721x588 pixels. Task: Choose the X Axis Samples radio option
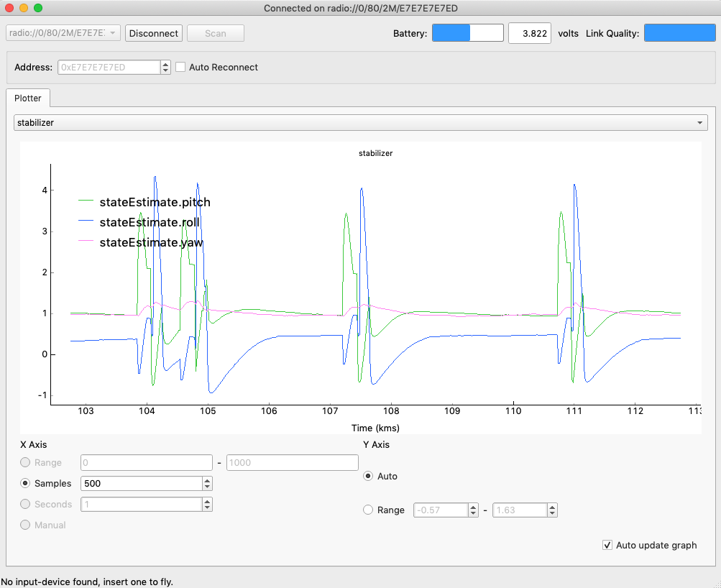(x=27, y=484)
